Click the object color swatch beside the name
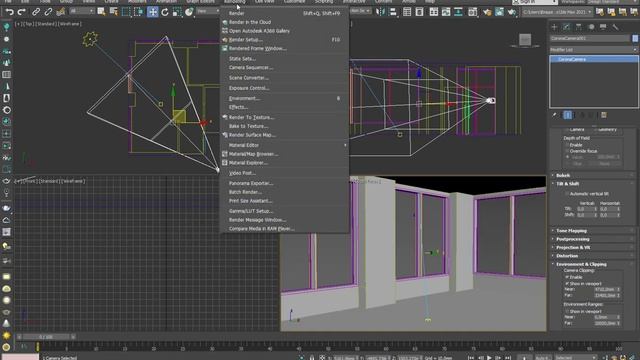This screenshot has height=360, width=640. point(635,38)
